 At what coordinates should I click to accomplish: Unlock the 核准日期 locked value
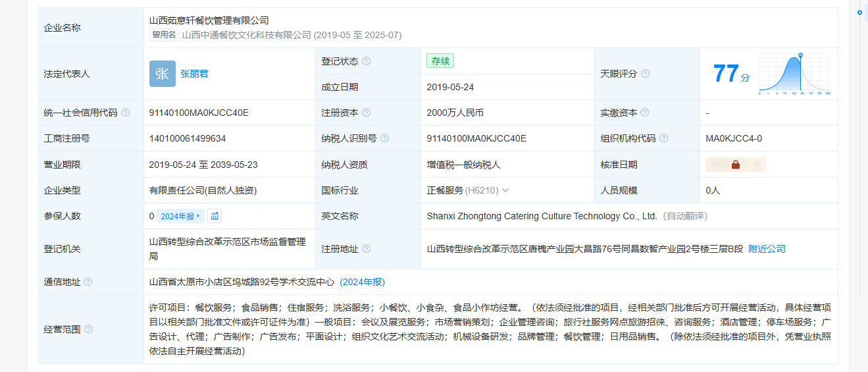tap(736, 165)
